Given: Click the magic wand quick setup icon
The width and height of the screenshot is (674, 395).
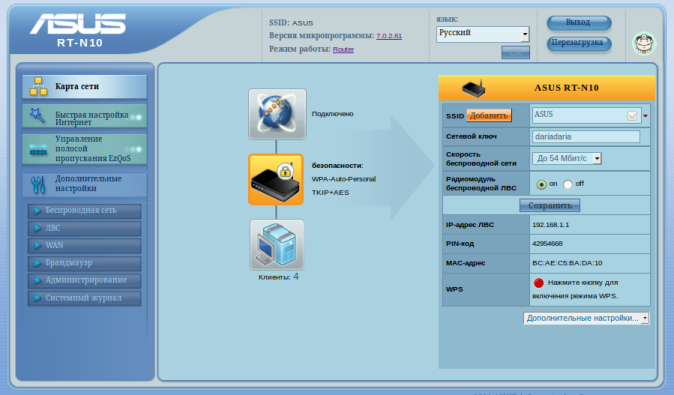Looking at the screenshot, I should point(37,116).
